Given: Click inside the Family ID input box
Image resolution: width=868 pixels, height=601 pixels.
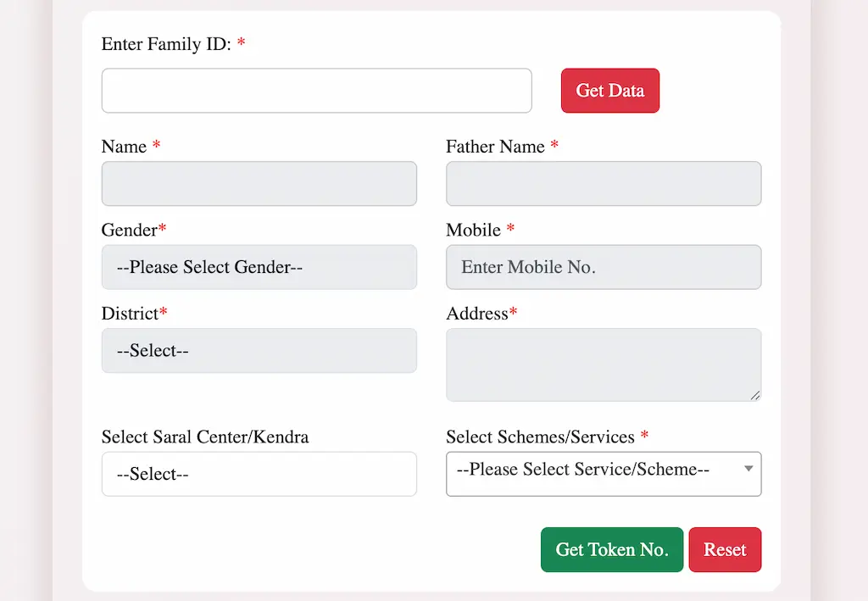Looking at the screenshot, I should pos(316,90).
